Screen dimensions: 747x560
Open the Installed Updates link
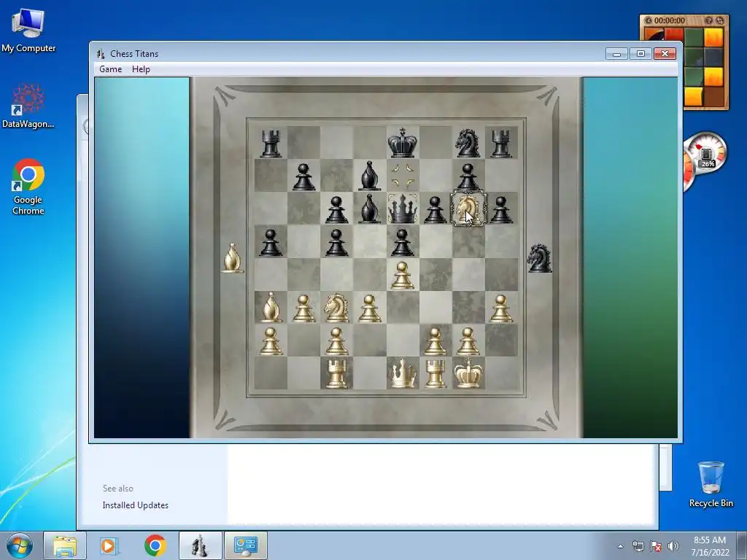click(x=135, y=505)
